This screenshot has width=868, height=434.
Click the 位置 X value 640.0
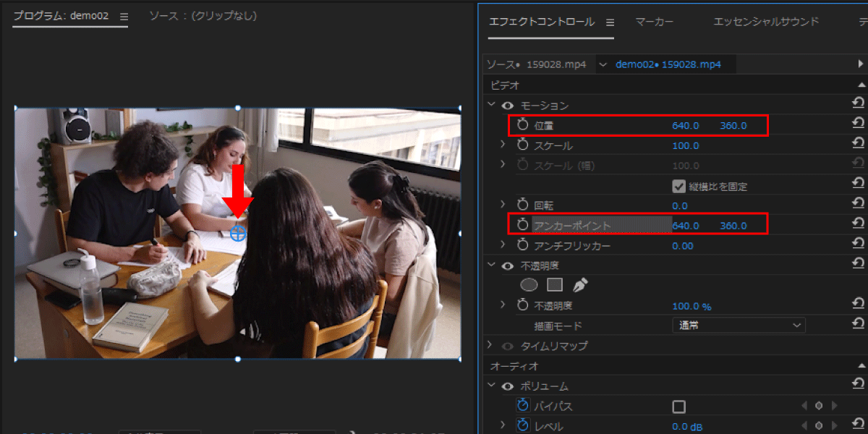click(686, 126)
